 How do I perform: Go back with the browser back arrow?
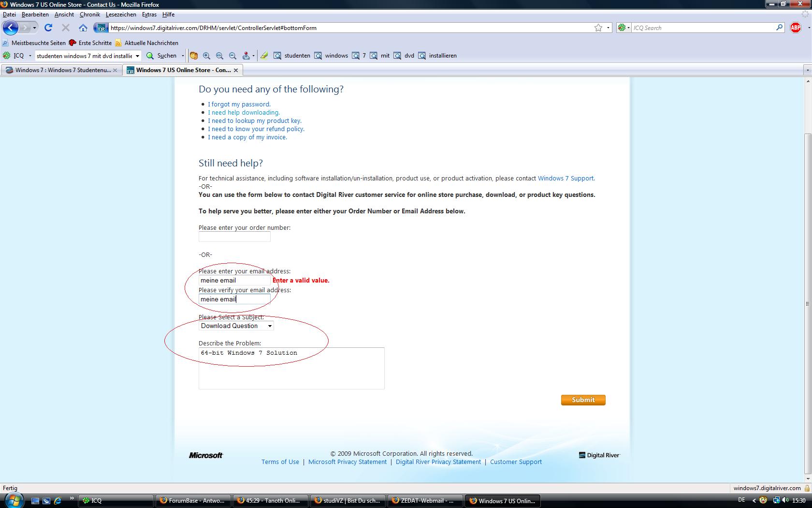pos(11,28)
